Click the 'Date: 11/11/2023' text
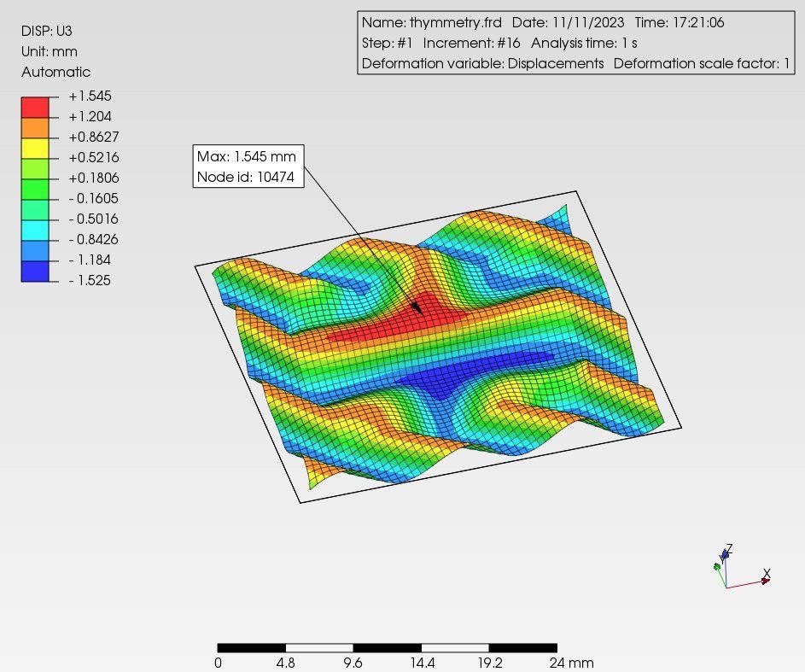 coord(568,22)
